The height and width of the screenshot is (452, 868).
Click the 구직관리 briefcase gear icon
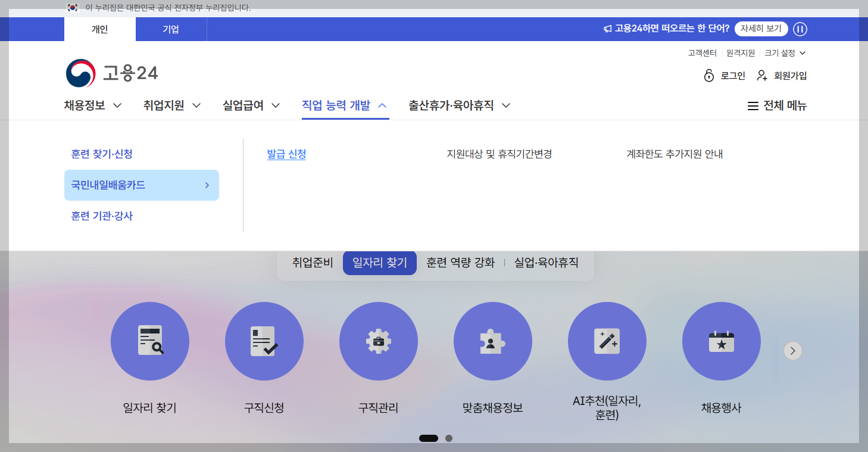click(x=379, y=341)
